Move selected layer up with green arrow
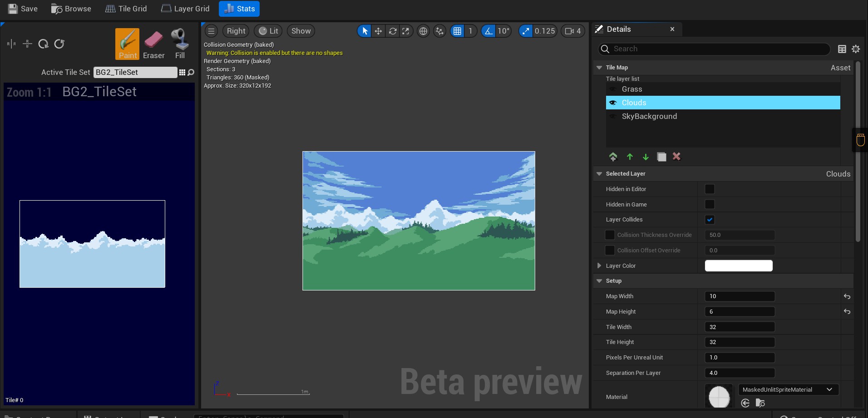Viewport: 868px width, 418px height. tap(630, 157)
